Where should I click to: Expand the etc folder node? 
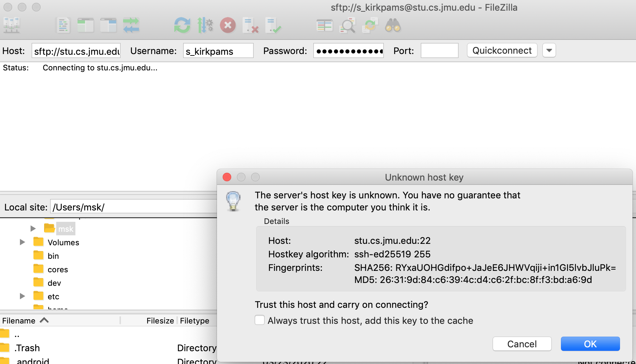tap(22, 296)
